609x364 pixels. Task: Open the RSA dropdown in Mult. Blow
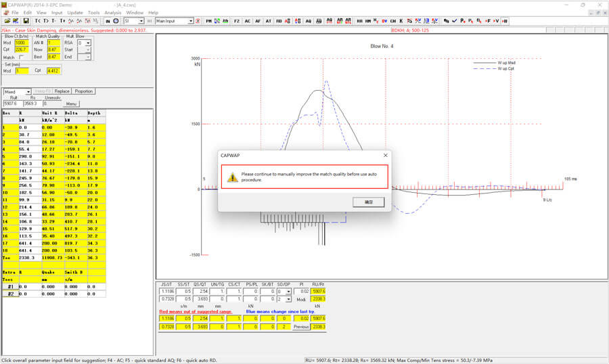tap(87, 43)
